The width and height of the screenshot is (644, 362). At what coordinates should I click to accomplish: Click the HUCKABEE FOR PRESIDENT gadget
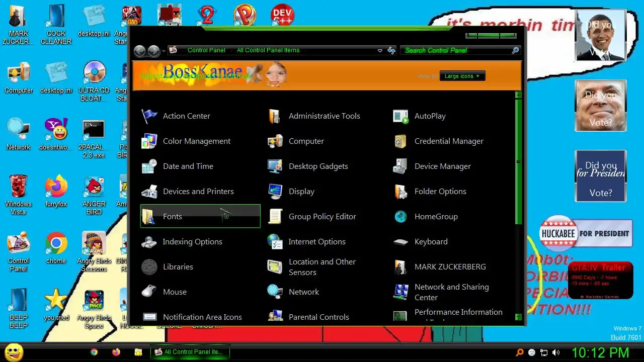[586, 233]
